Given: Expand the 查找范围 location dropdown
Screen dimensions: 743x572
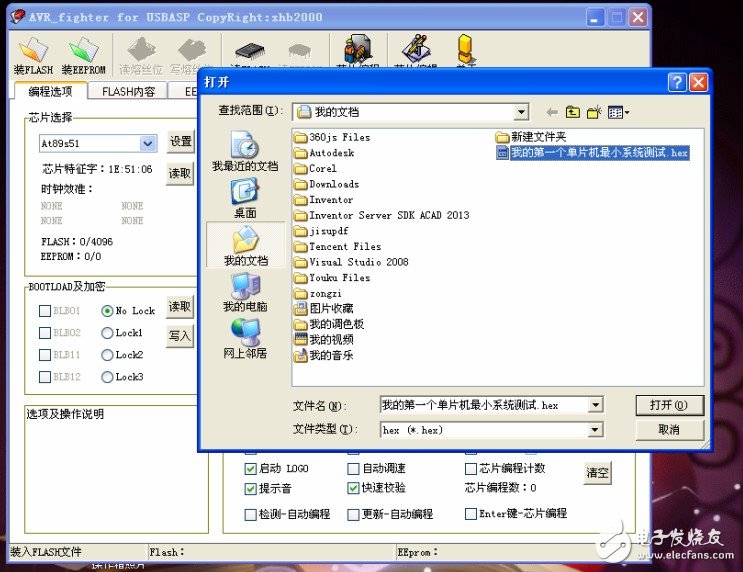Looking at the screenshot, I should 521,112.
